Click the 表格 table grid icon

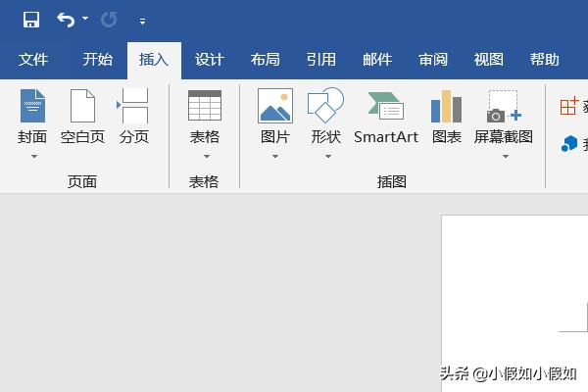point(205,106)
